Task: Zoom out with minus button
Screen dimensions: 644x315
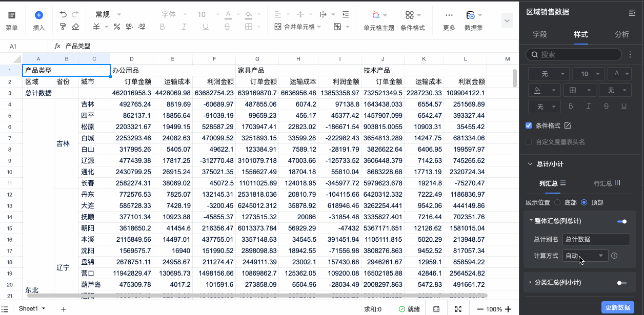Action: point(480,309)
